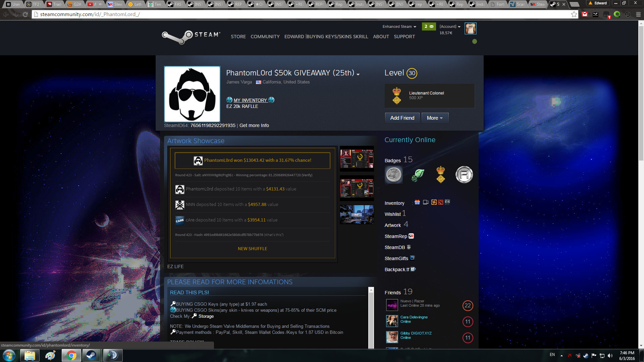Open the Backpack.tf icon link
The image size is (644, 362).
coord(413,269)
